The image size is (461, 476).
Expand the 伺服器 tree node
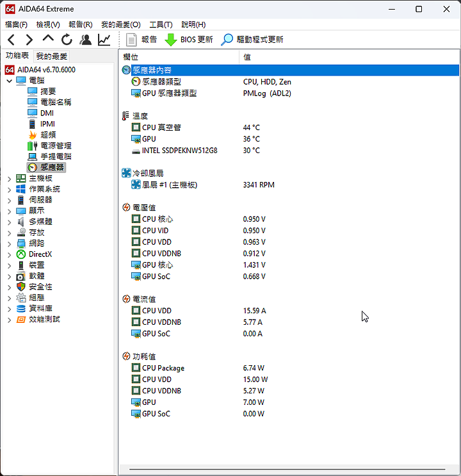(10, 201)
